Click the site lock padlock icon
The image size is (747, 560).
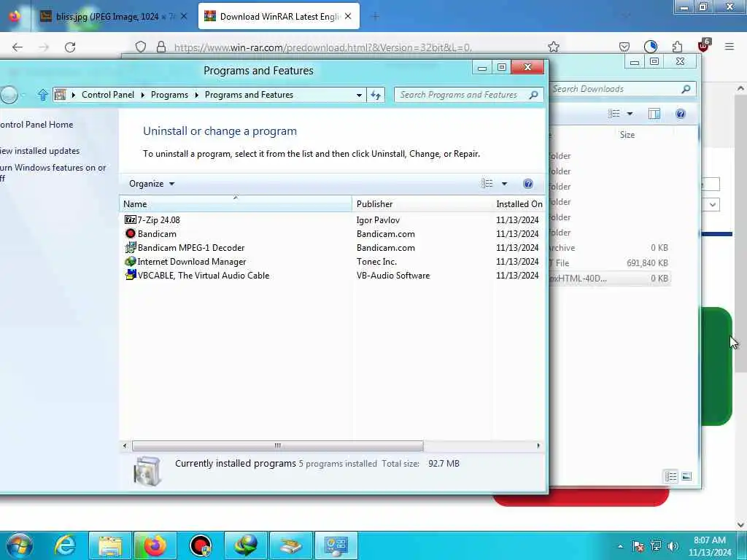[x=161, y=47]
